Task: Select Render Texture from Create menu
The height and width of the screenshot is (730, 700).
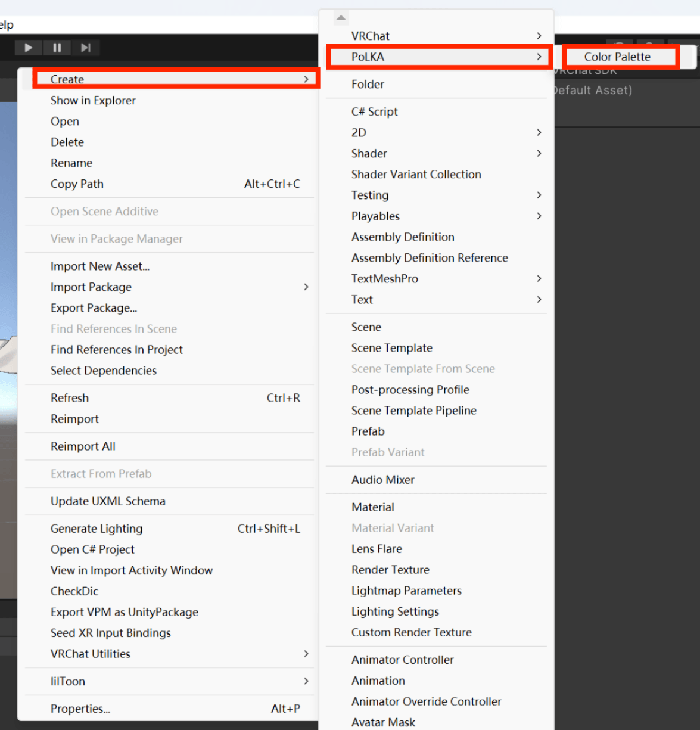Action: tap(390, 570)
